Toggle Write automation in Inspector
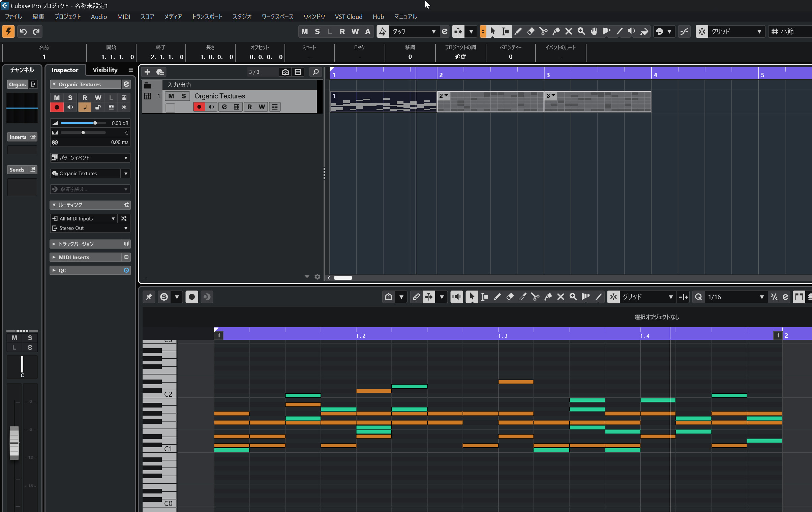812x512 pixels. tap(98, 97)
